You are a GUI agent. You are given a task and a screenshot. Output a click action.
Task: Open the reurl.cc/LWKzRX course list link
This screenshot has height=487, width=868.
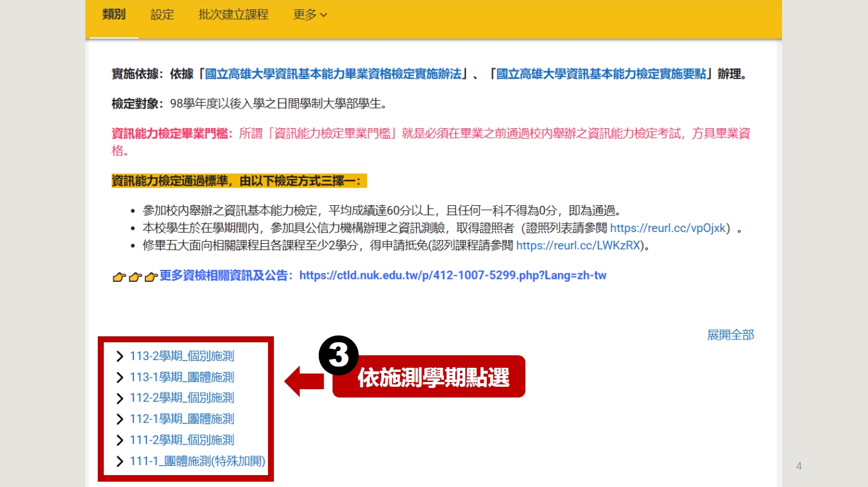pyautogui.click(x=578, y=246)
